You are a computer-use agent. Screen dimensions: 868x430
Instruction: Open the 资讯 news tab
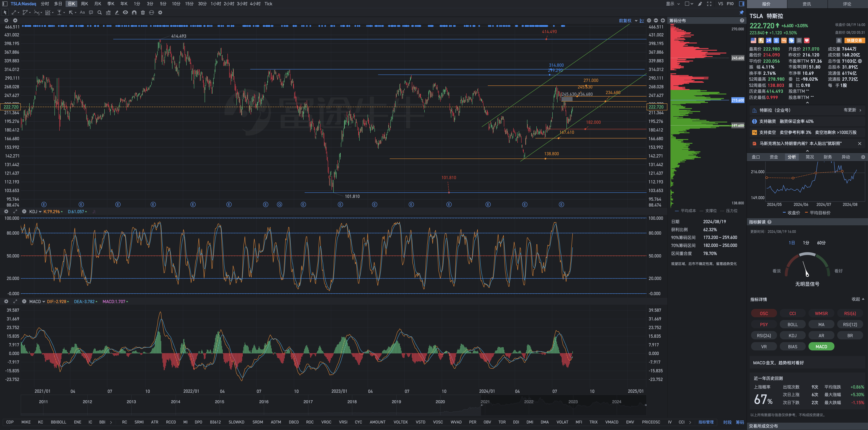pos(807,4)
